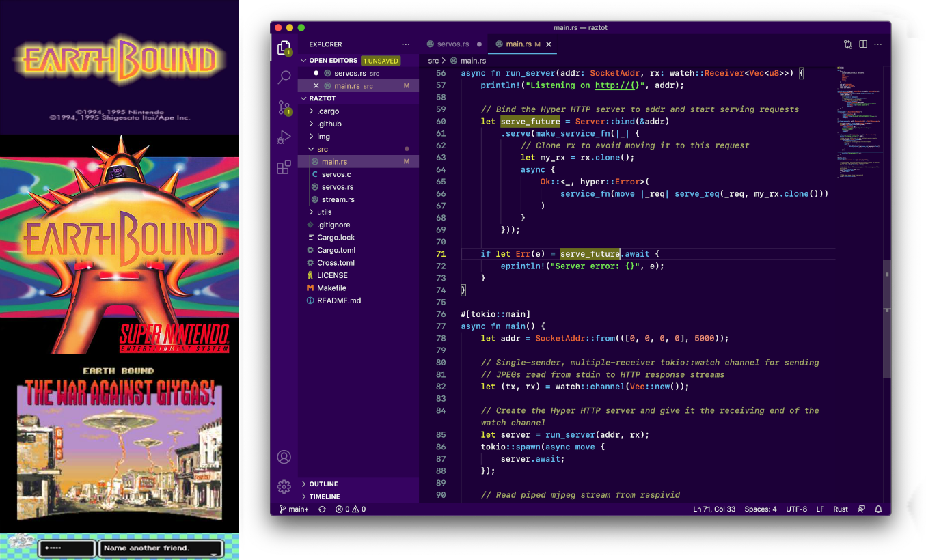Open the Search view icon

point(284,77)
